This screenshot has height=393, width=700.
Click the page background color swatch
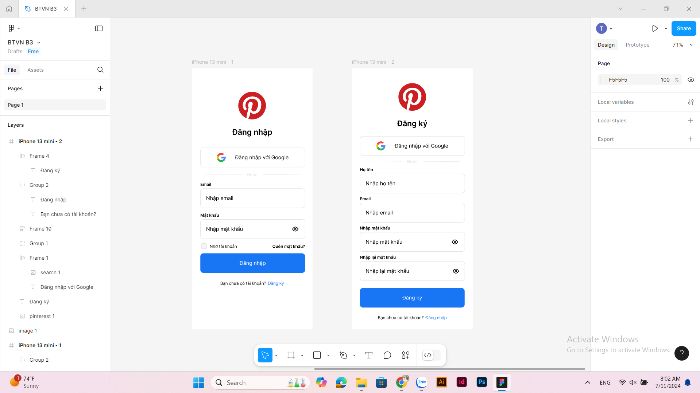(604, 80)
